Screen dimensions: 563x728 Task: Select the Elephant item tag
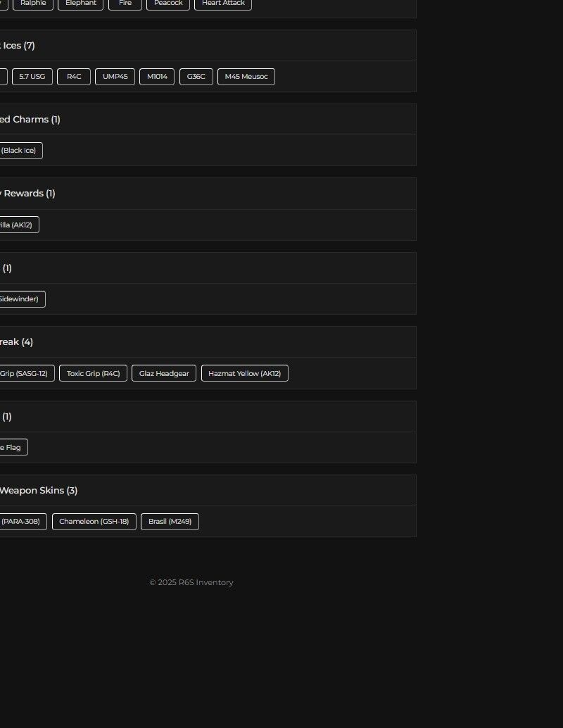pos(81,4)
